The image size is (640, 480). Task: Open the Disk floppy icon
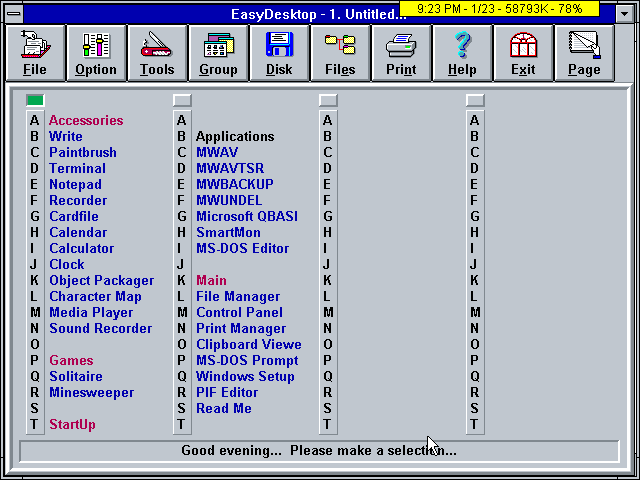pos(279,53)
